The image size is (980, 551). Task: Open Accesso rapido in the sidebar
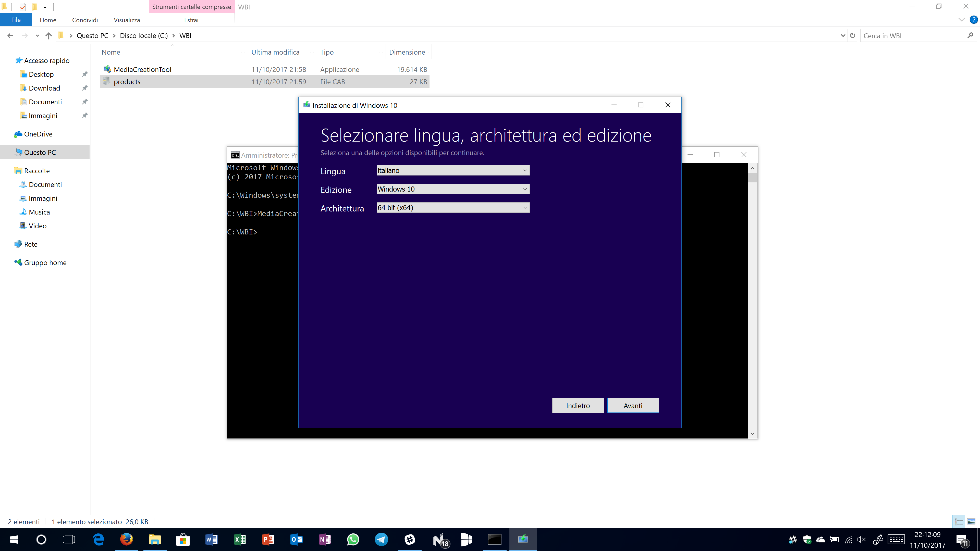click(x=42, y=60)
